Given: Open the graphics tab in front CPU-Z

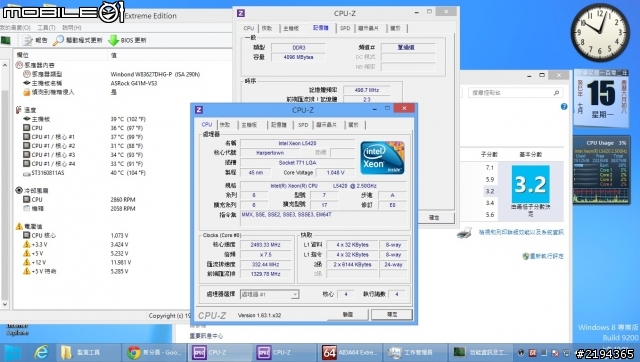Looking at the screenshot, I should tap(327, 124).
